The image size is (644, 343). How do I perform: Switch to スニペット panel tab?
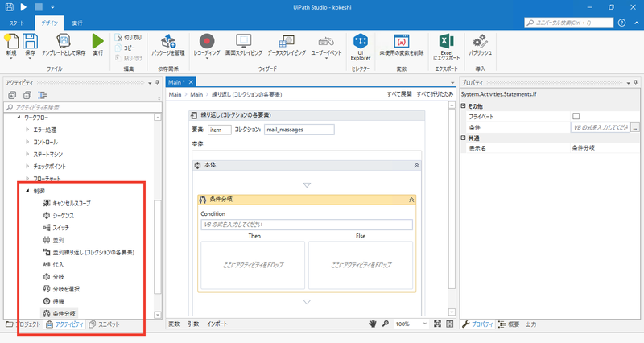[x=105, y=324]
